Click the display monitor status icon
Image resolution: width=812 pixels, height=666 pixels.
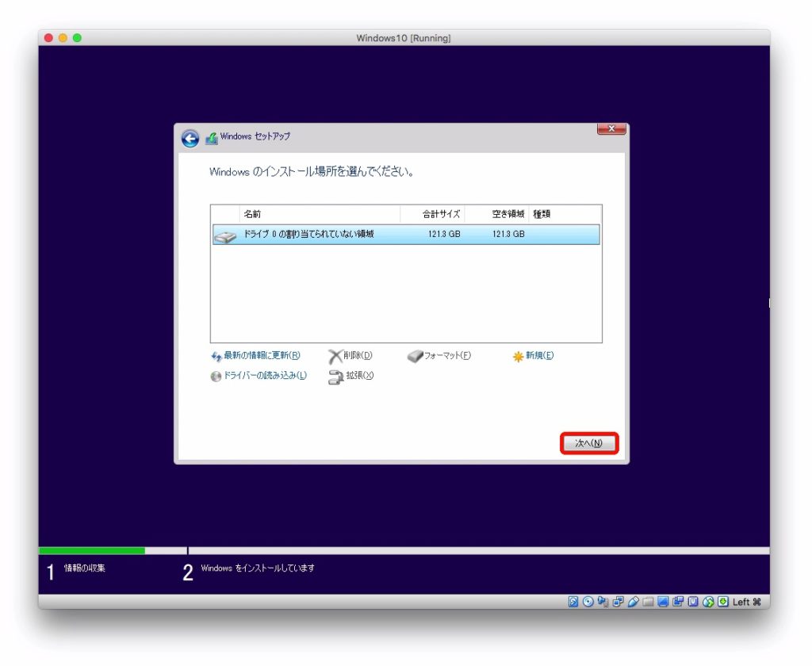coord(663,601)
